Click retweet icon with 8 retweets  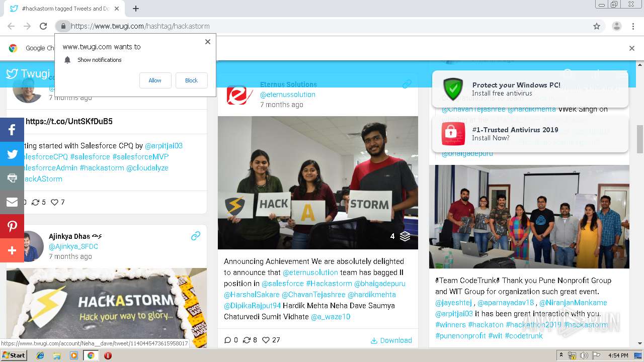pyautogui.click(x=247, y=340)
